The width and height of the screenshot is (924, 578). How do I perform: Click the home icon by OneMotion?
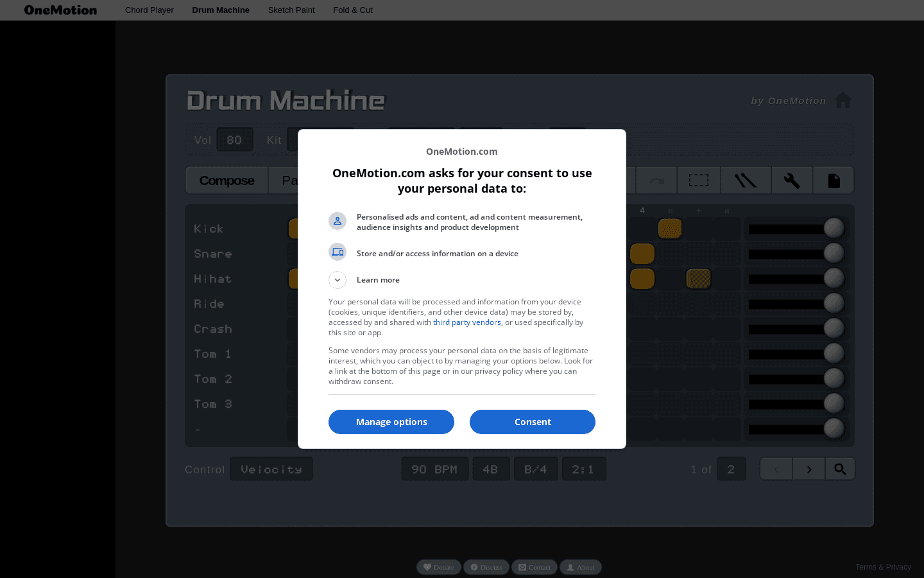coord(843,100)
